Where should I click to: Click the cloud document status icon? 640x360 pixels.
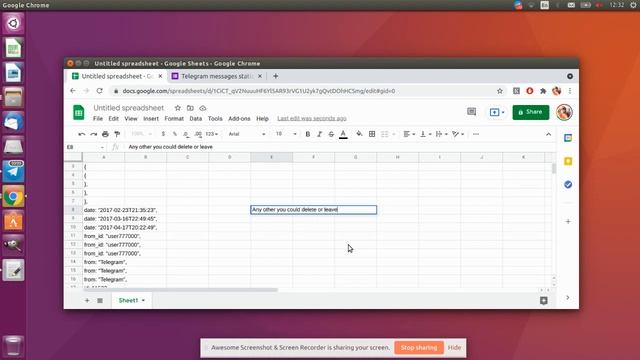tap(203, 108)
